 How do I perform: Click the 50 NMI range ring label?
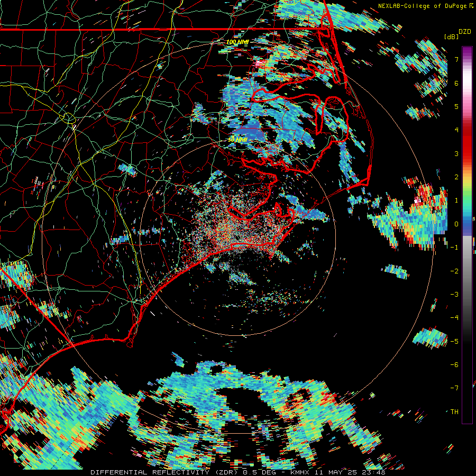pyautogui.click(x=237, y=140)
